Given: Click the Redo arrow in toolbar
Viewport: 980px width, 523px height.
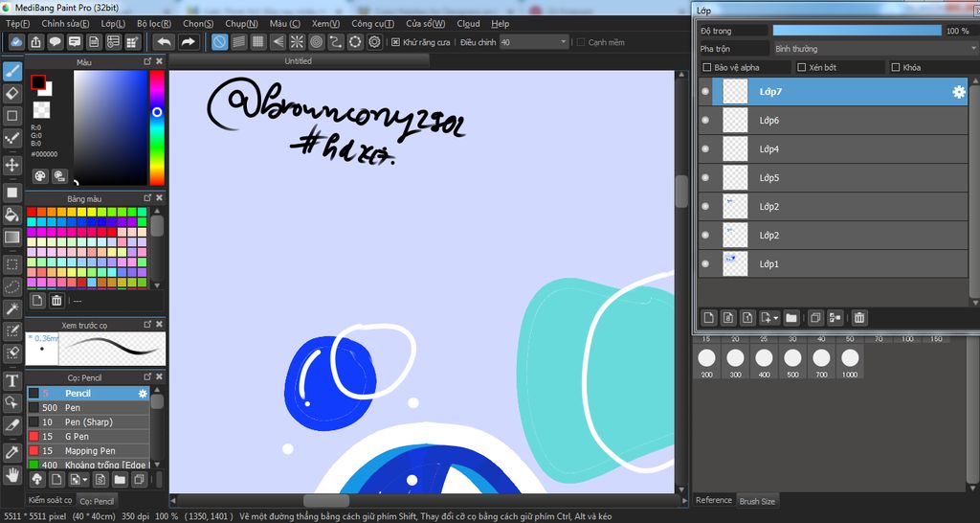Looking at the screenshot, I should pyautogui.click(x=188, y=42).
